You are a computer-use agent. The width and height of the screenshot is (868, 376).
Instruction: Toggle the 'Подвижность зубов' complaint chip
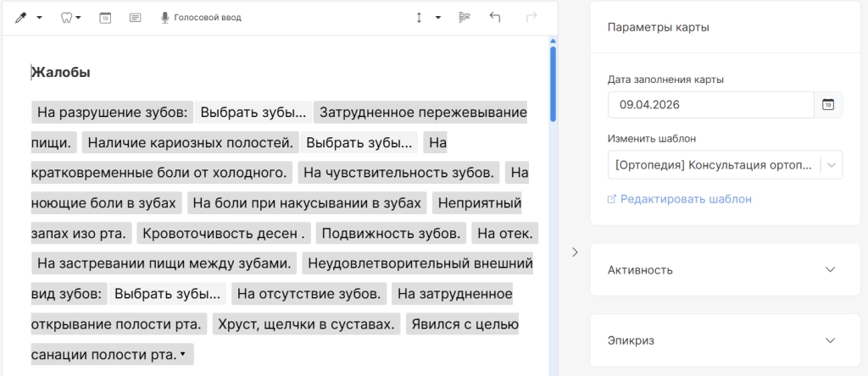click(392, 233)
